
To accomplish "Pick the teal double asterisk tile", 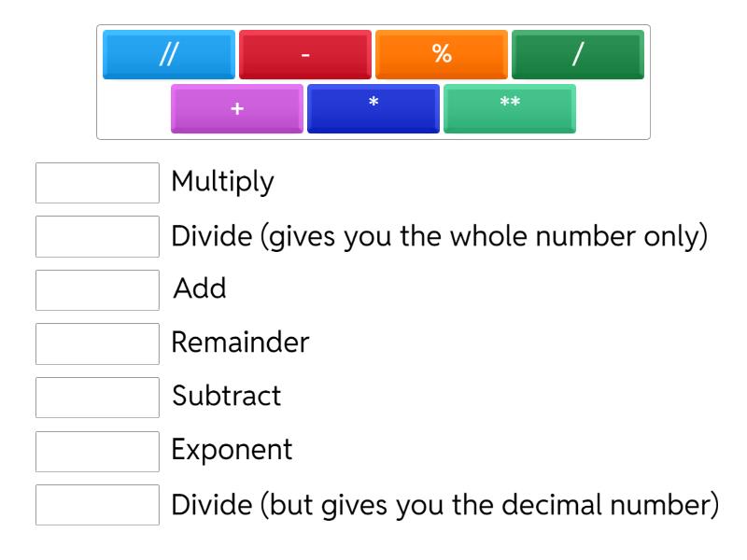I will tap(510, 108).
